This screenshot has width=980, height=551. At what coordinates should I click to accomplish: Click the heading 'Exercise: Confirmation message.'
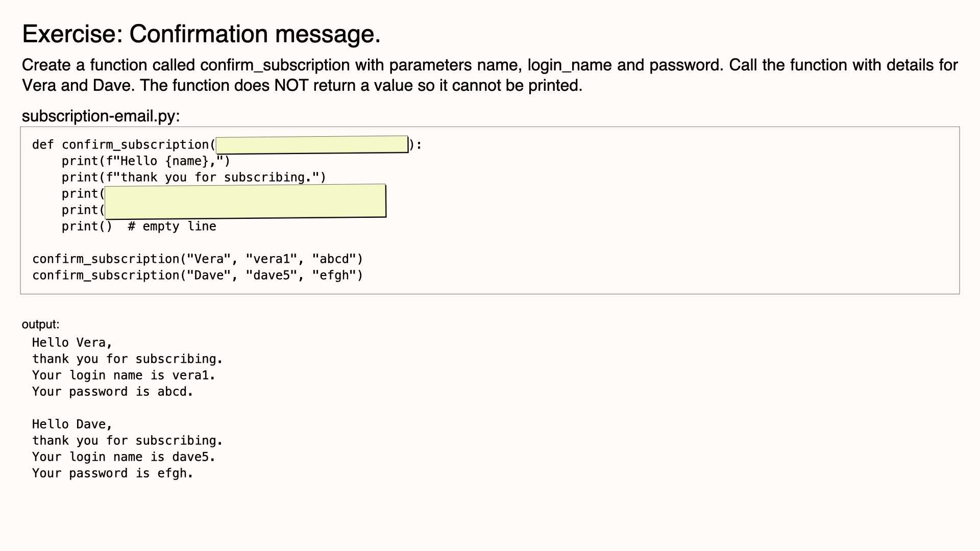tap(201, 34)
